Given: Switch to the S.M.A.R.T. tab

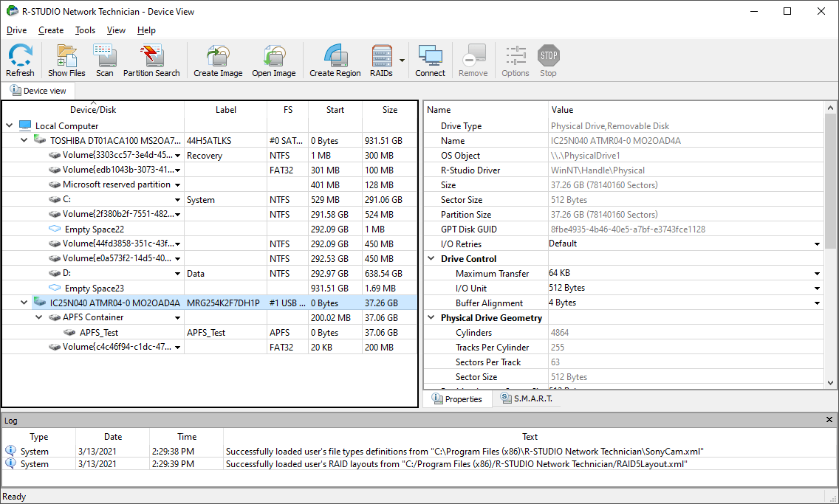Looking at the screenshot, I should tap(527, 398).
